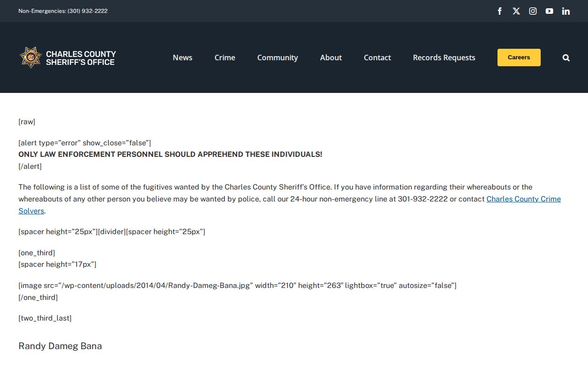This screenshot has width=588, height=368.
Task: Open Records Requests in navigation
Action: (x=444, y=57)
